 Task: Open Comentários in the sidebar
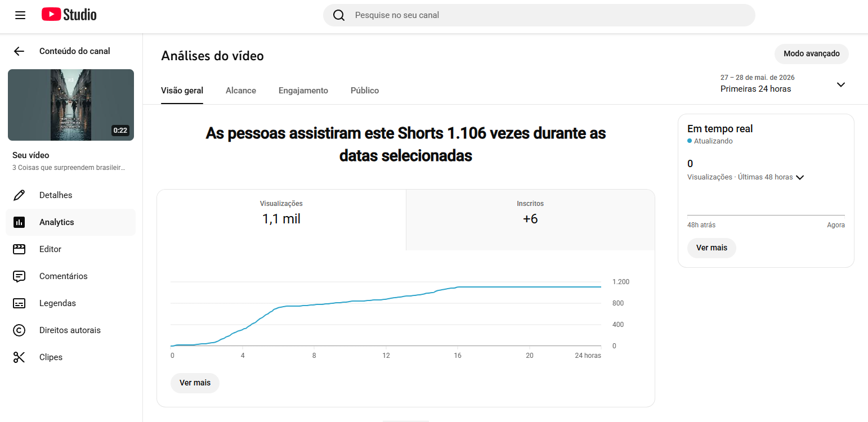pos(71,276)
